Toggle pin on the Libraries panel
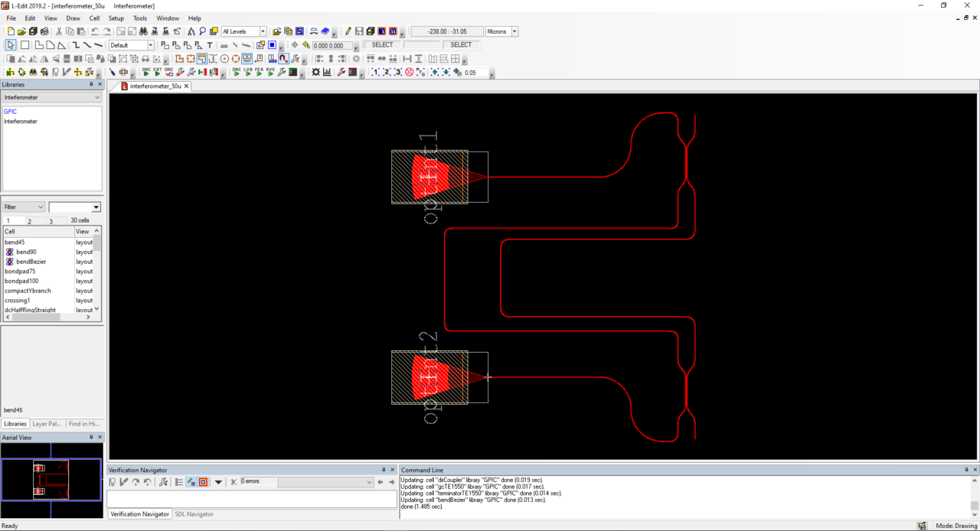 [90, 85]
